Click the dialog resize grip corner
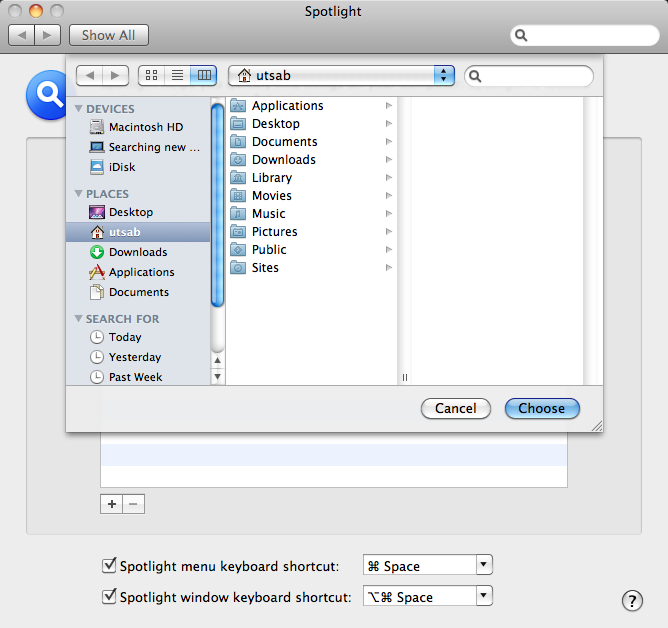The width and height of the screenshot is (668, 628). click(597, 426)
